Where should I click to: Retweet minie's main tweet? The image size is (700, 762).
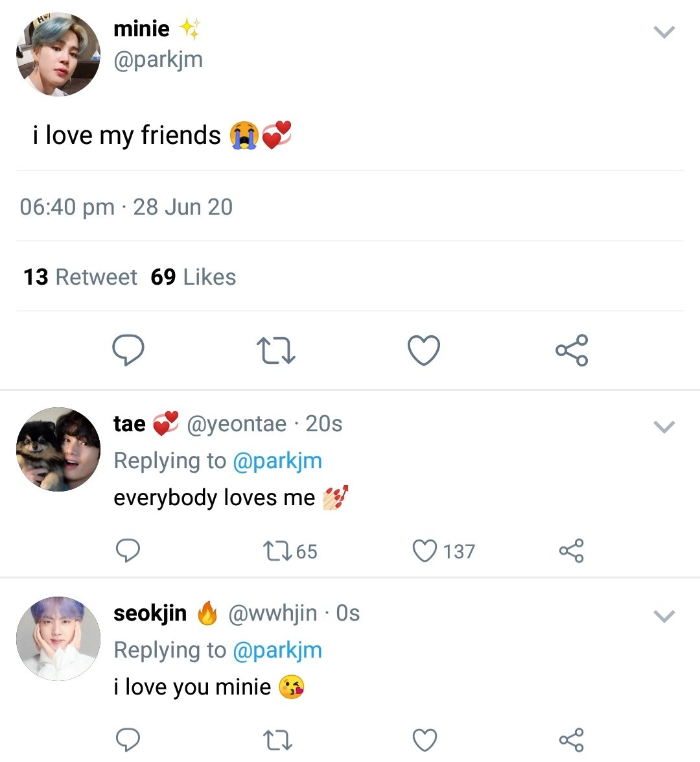pos(275,351)
